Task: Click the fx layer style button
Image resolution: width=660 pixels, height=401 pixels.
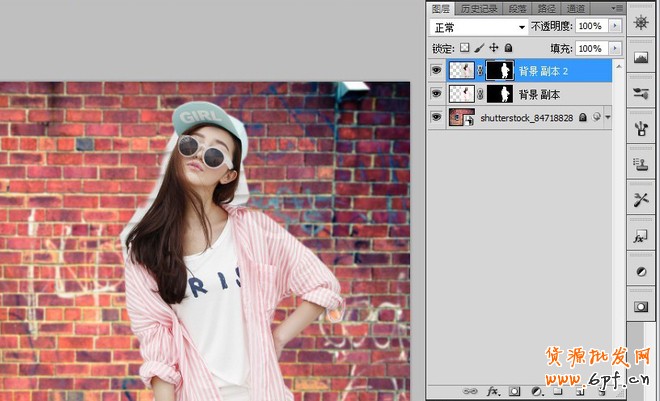Action: [492, 391]
